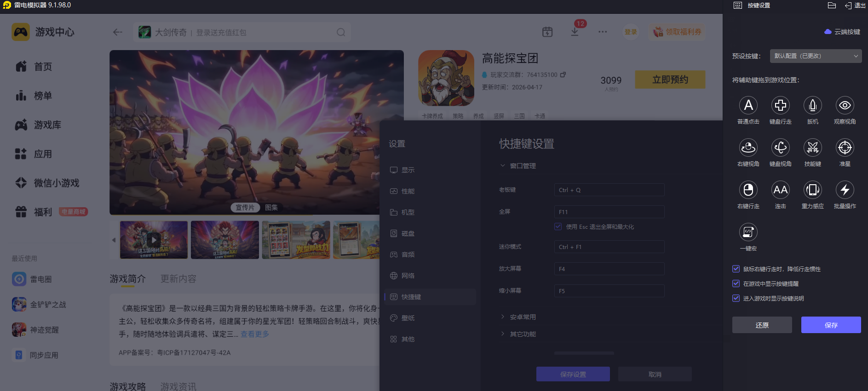Screen dimensions: 868x391
Task: Click the 查看更多 link
Action: click(x=255, y=334)
